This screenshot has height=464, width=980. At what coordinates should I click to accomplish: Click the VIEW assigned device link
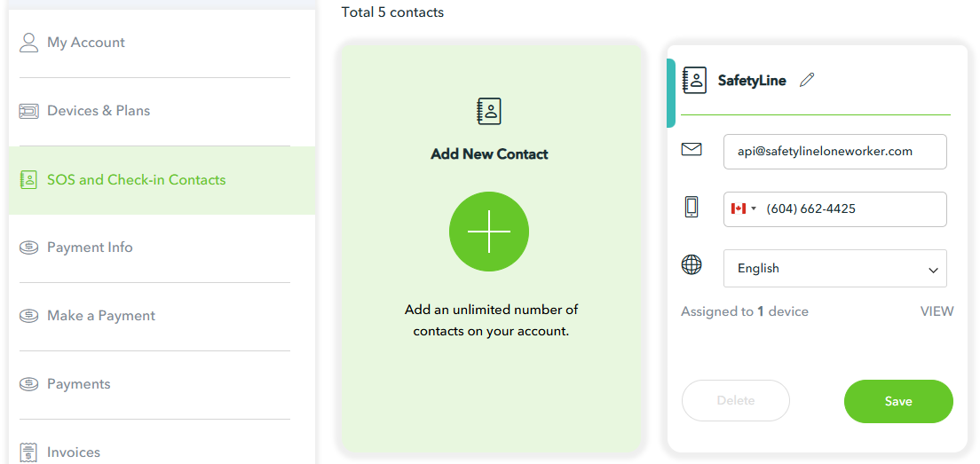pos(937,311)
